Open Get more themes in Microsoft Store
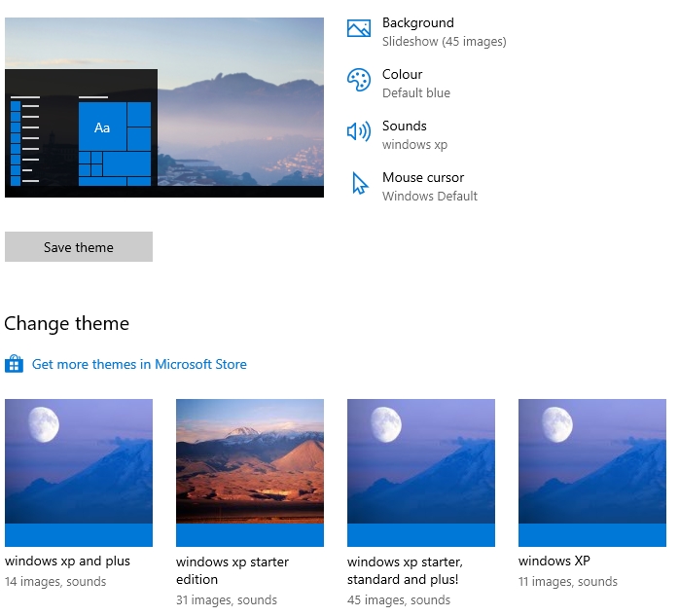 click(139, 364)
